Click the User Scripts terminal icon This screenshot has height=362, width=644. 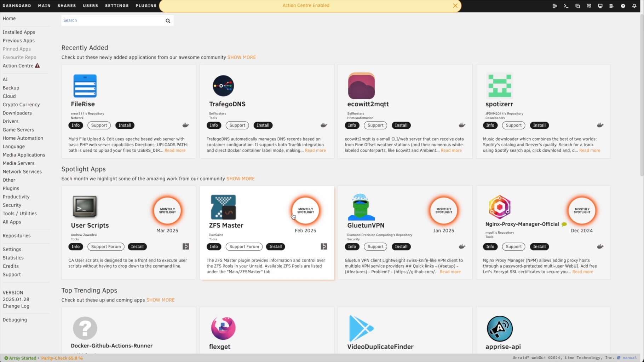[x=85, y=206]
